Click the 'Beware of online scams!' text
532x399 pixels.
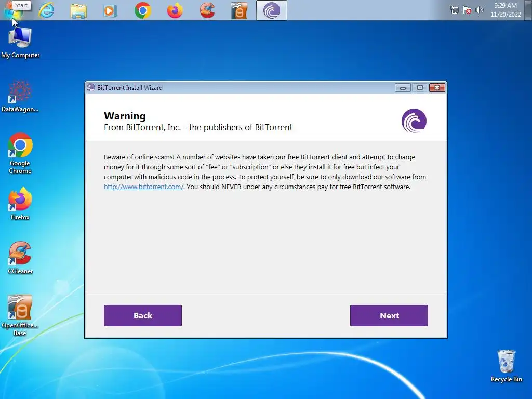tap(139, 157)
